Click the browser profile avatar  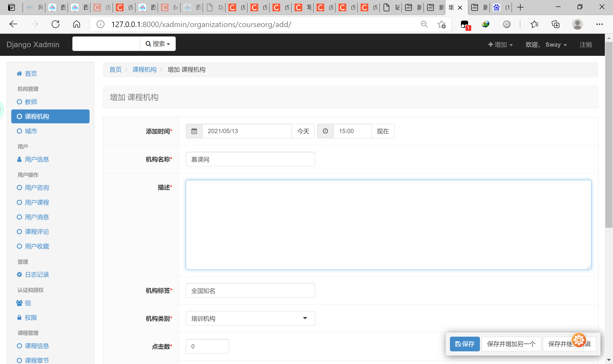(x=577, y=24)
